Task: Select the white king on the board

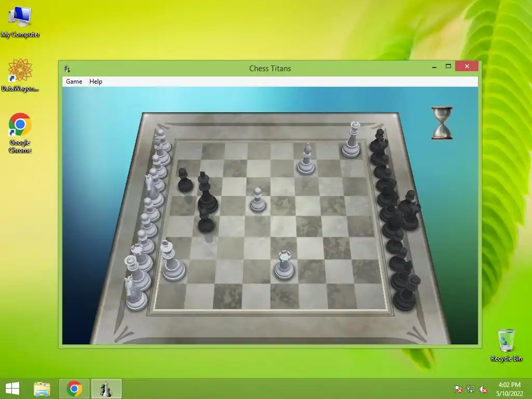Action: (171, 261)
